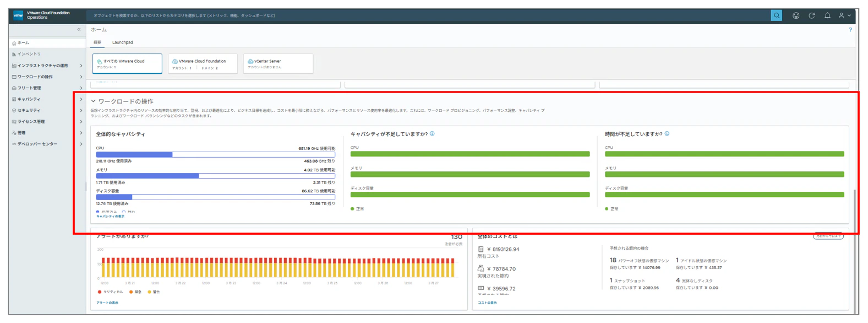The width and height of the screenshot is (868, 323).
Task: Click the フリート管理 sidebar icon
Action: click(14, 88)
